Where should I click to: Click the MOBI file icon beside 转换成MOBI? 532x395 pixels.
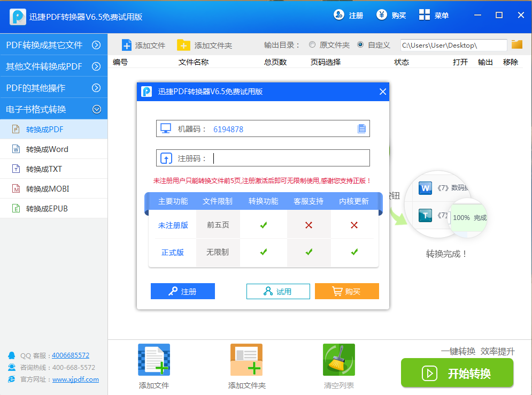click(16, 188)
